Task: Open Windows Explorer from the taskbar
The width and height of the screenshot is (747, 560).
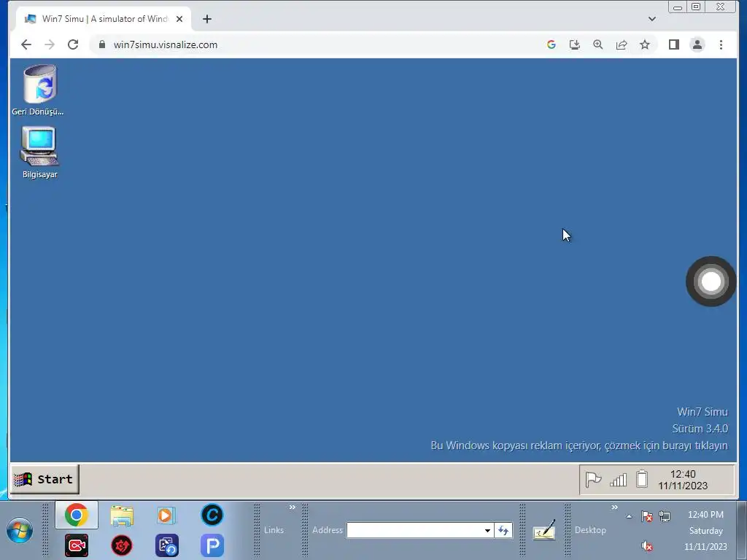Action: 122,516
